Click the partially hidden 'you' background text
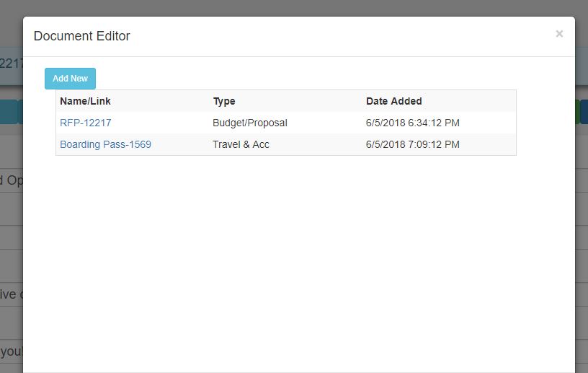 pyautogui.click(x=12, y=351)
